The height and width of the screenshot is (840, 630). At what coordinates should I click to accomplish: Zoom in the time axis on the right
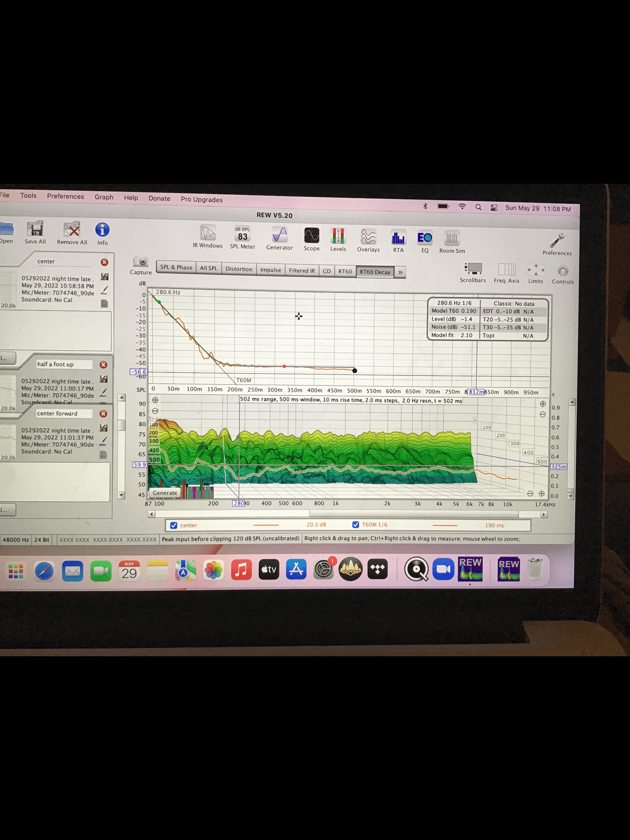pos(543,404)
